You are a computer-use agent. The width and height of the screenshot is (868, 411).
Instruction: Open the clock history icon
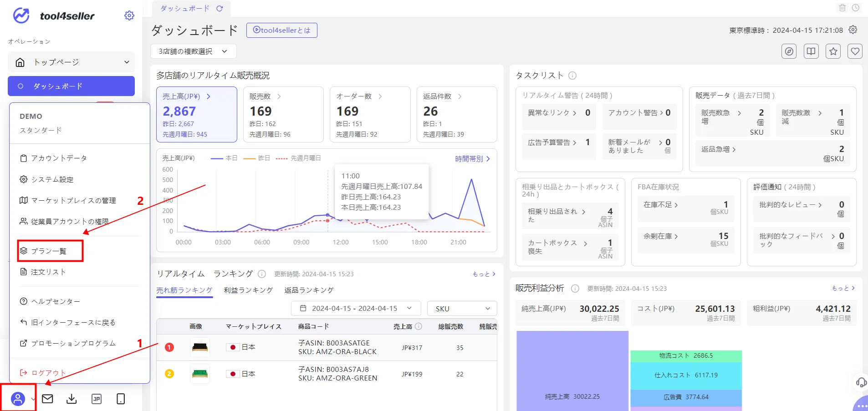[x=856, y=8]
